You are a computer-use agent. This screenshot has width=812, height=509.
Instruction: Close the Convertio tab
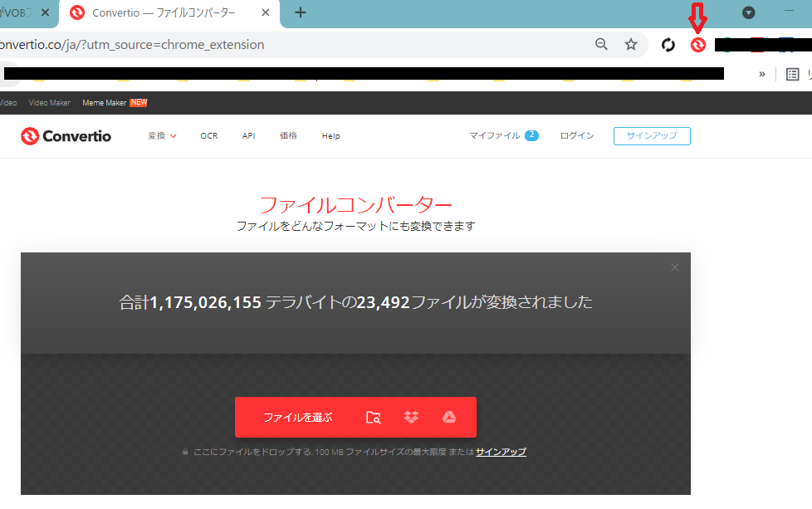coord(265,12)
